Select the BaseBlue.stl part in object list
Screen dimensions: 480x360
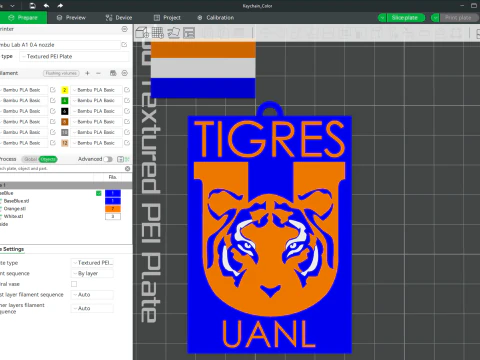pos(16,201)
